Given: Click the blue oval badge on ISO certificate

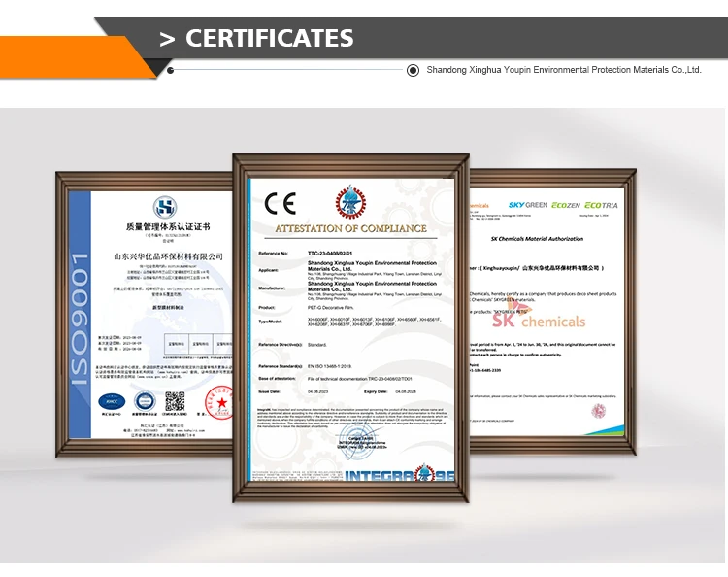Looking at the screenshot, I should pos(112,401).
